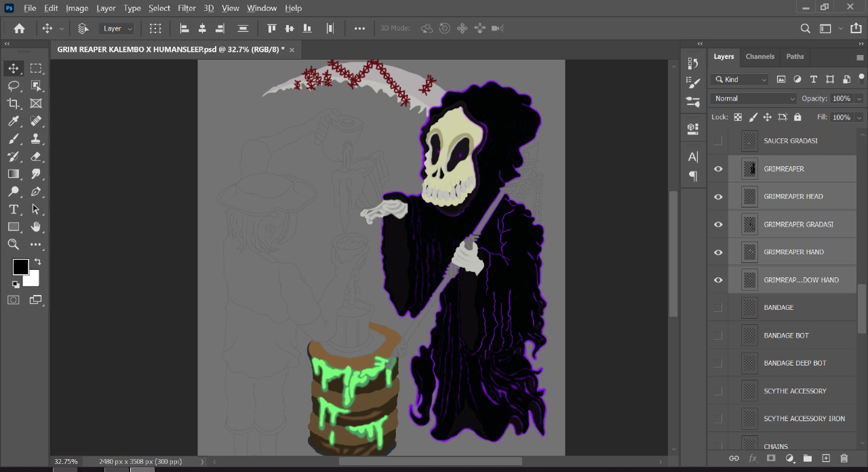Open the Layers panel menu
868x472 pixels.
pos(861,57)
